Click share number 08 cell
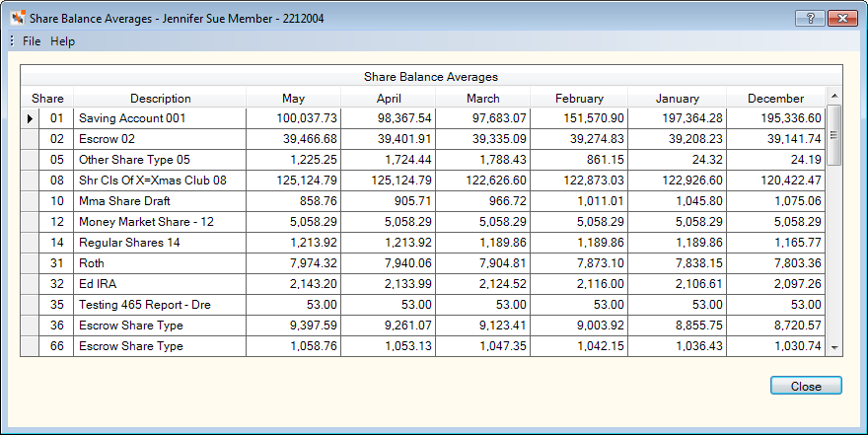Image resolution: width=868 pixels, height=435 pixels. [56, 181]
